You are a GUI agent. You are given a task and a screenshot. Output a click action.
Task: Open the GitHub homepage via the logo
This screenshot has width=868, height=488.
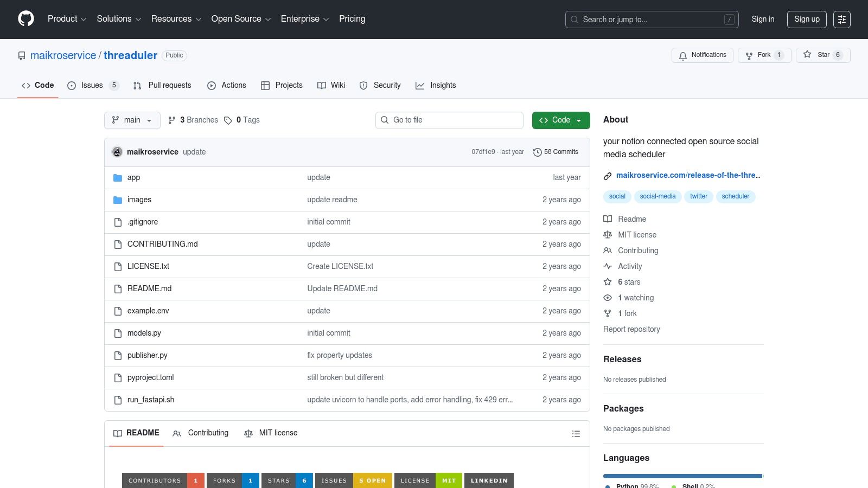[x=26, y=19]
